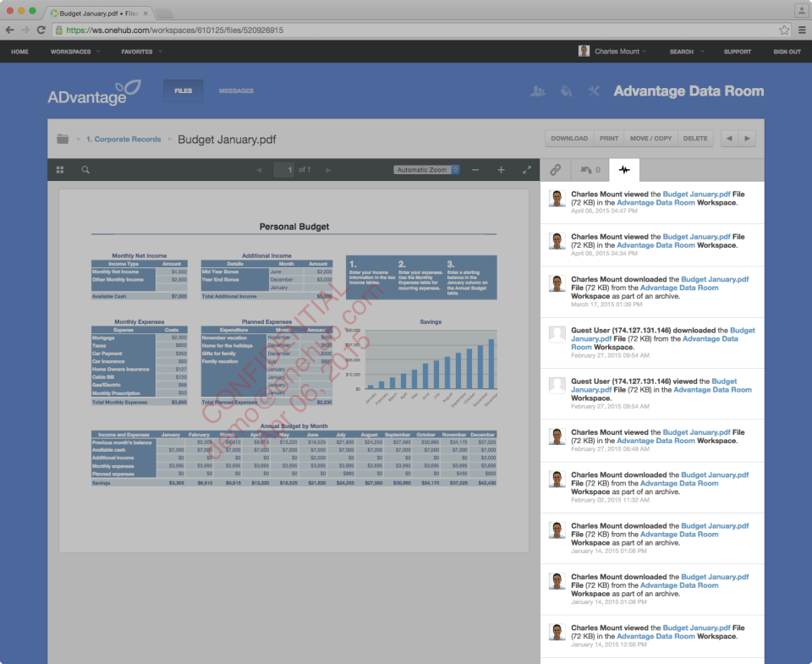Enter presentation mode via the expand arrows icon
The width and height of the screenshot is (812, 664).
[527, 169]
